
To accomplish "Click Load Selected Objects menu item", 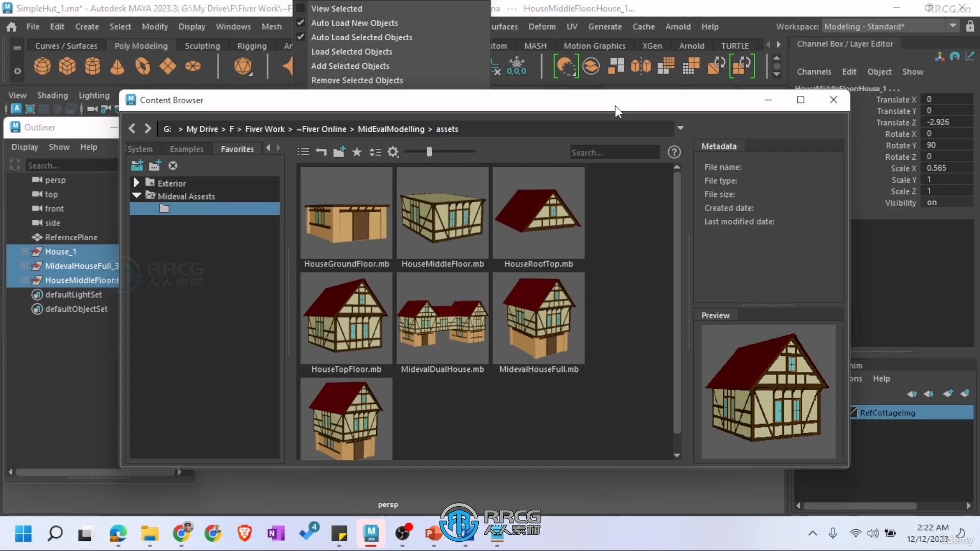I will point(351,51).
